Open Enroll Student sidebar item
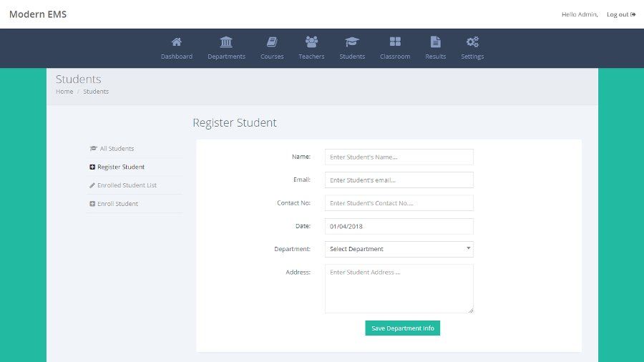This screenshot has height=362, width=644. [117, 204]
